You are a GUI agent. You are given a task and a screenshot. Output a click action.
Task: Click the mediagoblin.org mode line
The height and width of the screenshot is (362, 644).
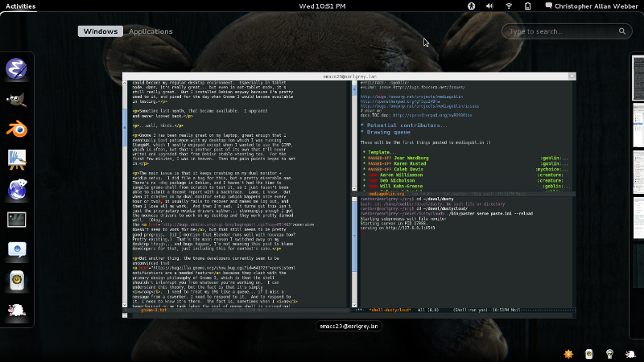[464, 194]
